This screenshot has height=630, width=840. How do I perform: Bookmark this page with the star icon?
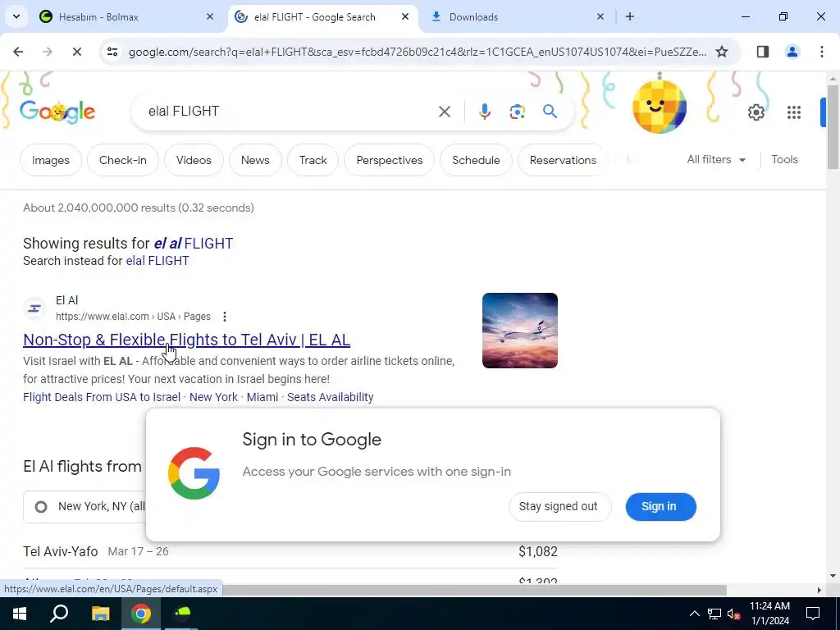pyautogui.click(x=722, y=52)
